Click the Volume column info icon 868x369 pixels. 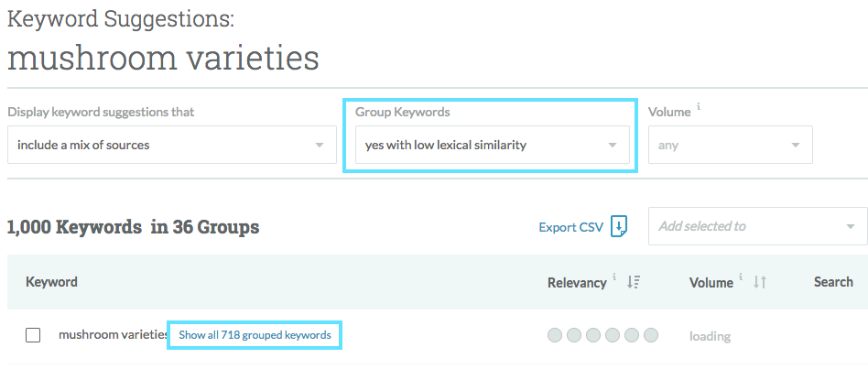[x=741, y=278]
